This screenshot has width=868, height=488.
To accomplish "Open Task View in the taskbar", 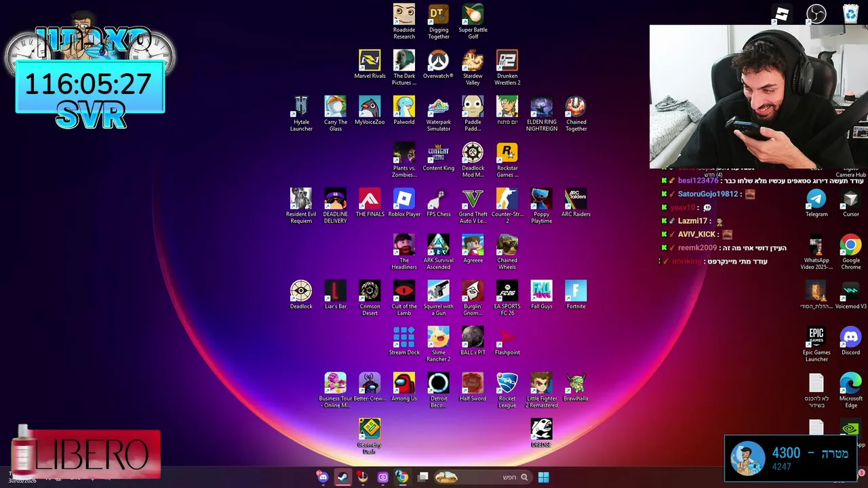I will 422,477.
